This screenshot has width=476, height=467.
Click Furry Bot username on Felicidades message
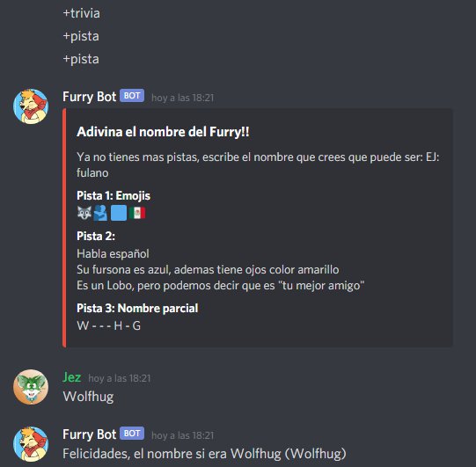[x=89, y=434]
